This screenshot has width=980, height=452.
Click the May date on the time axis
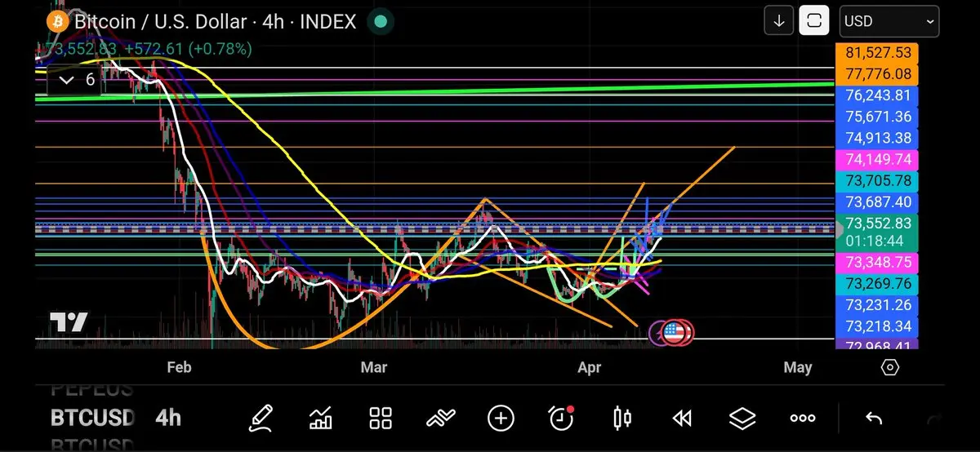click(x=797, y=367)
